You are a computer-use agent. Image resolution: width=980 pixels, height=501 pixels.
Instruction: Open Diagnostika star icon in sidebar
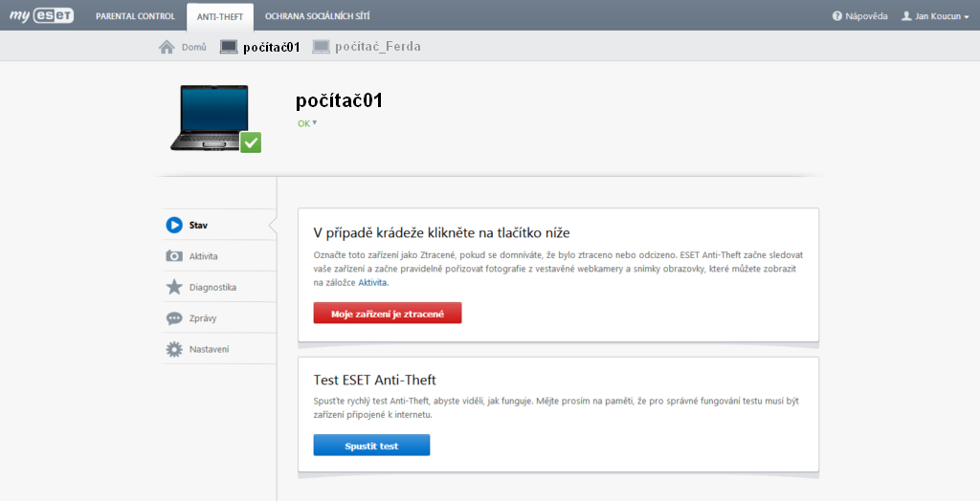tap(174, 287)
